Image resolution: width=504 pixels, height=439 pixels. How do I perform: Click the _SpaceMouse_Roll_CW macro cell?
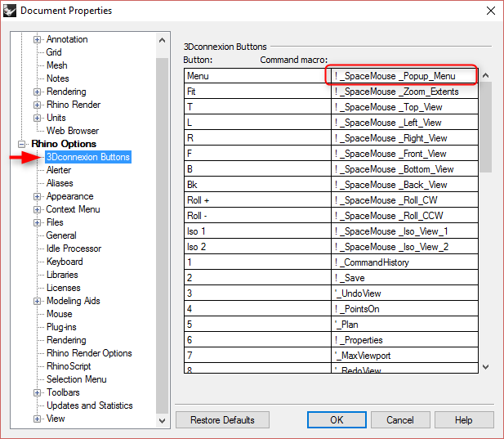(404, 200)
